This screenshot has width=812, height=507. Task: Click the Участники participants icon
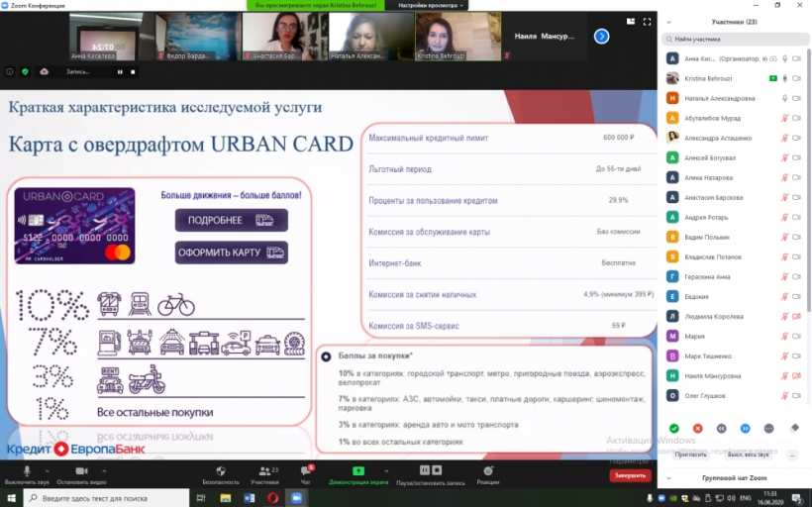tap(264, 470)
